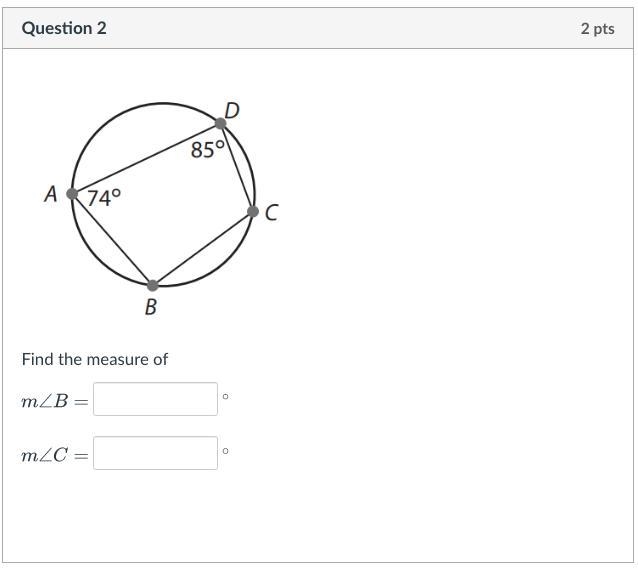Click the degree symbol after m∠B field

pos(225,396)
